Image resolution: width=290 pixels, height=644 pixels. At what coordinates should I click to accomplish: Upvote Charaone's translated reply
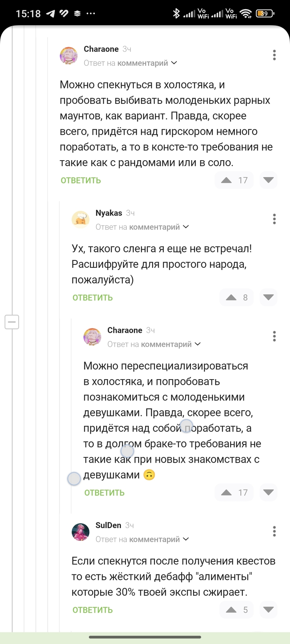[226, 492]
